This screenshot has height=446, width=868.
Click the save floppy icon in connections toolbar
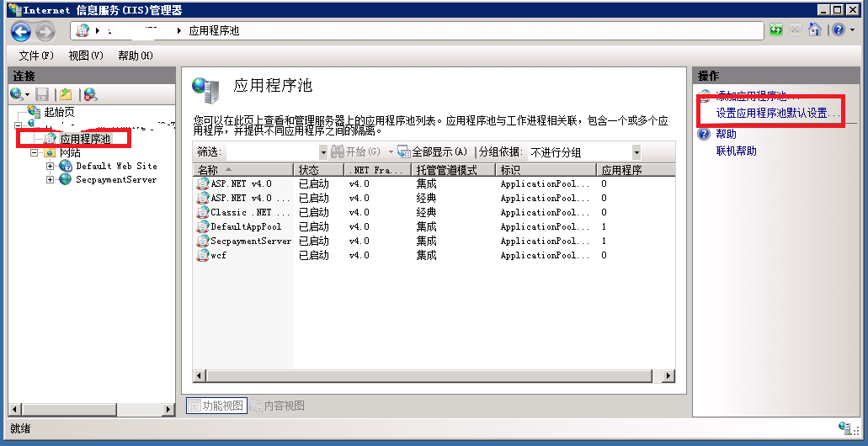42,94
